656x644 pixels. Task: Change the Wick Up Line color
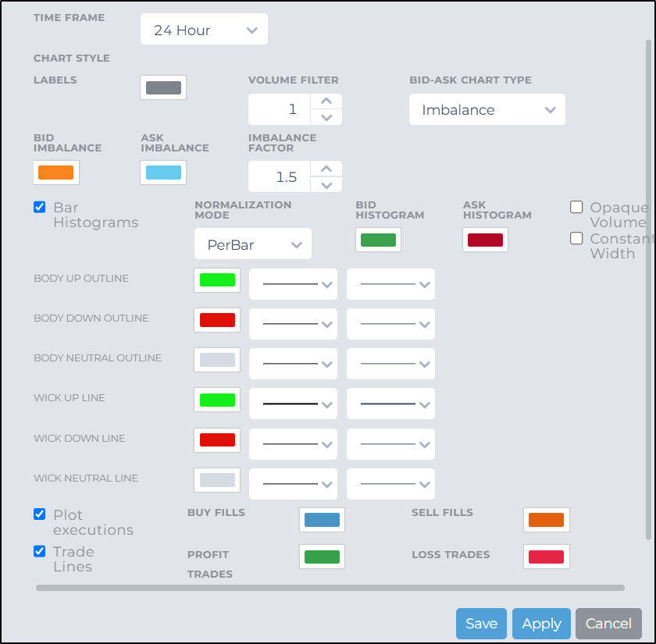click(217, 400)
